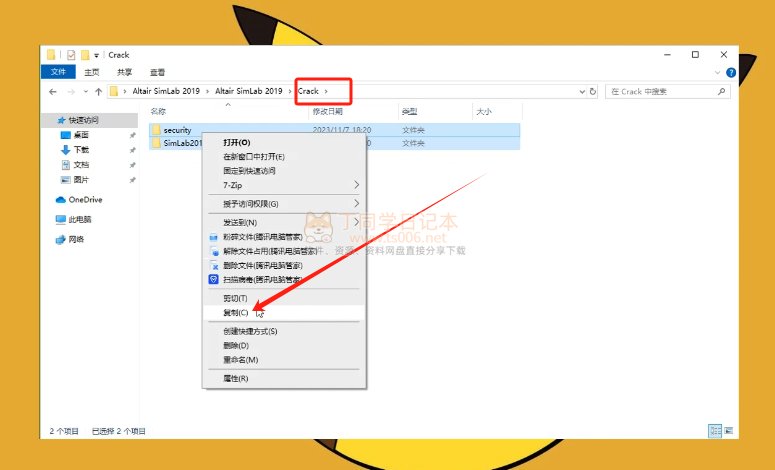This screenshot has height=470, width=775.
Task: Expand the ribbon with chevron
Action: 717,73
